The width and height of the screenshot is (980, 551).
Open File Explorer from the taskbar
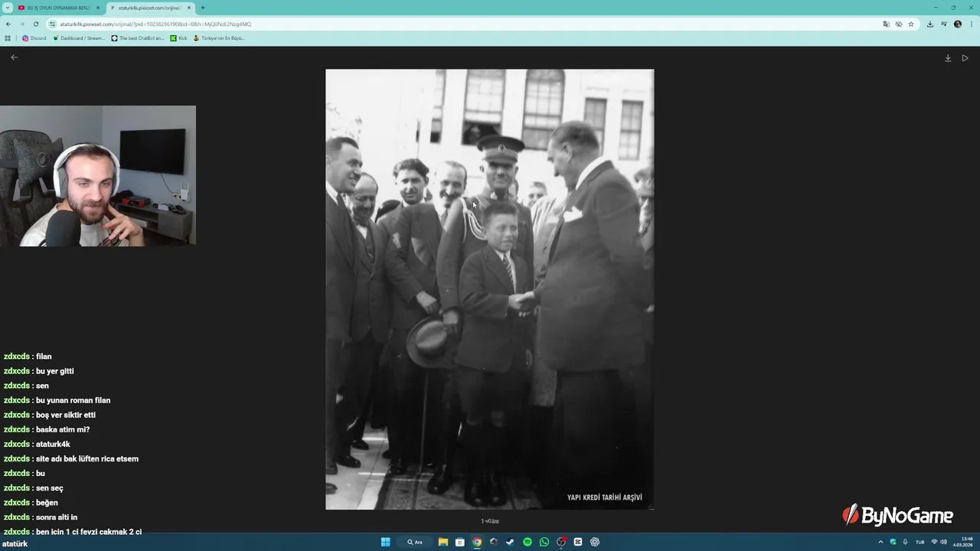(x=443, y=542)
